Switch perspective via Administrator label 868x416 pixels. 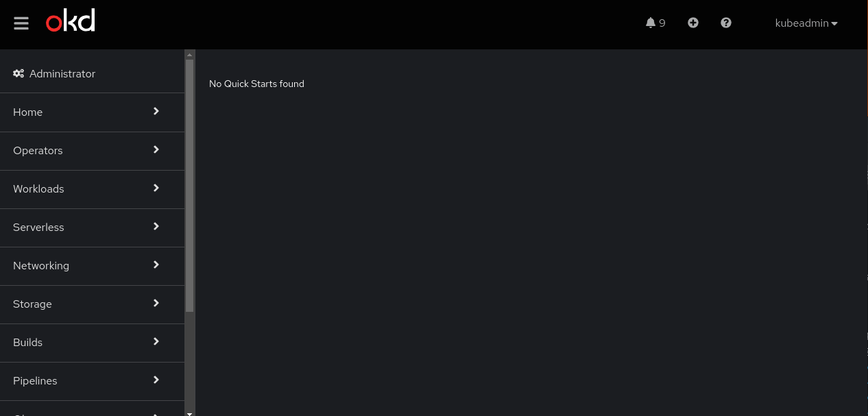click(x=62, y=73)
